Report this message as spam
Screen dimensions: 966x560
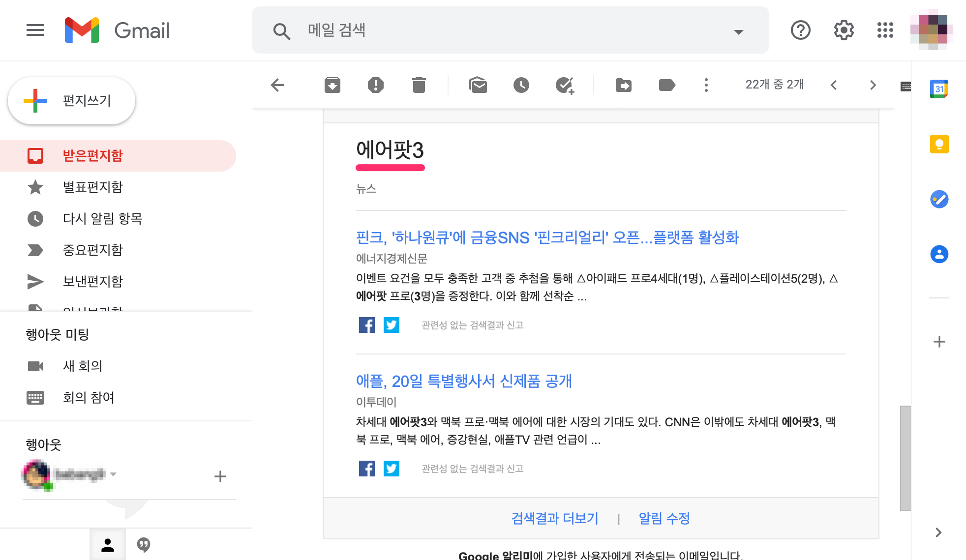pos(375,85)
